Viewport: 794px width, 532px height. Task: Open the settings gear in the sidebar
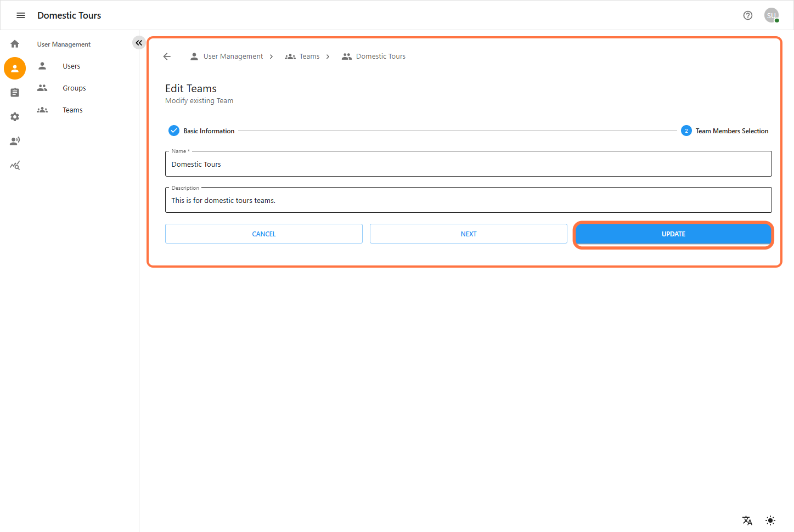tap(15, 117)
